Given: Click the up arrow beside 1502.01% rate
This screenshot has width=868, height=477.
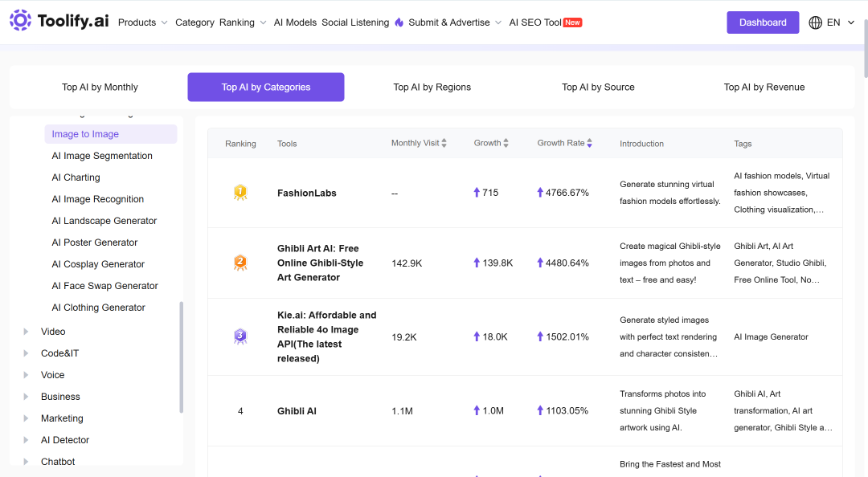Looking at the screenshot, I should 540,336.
